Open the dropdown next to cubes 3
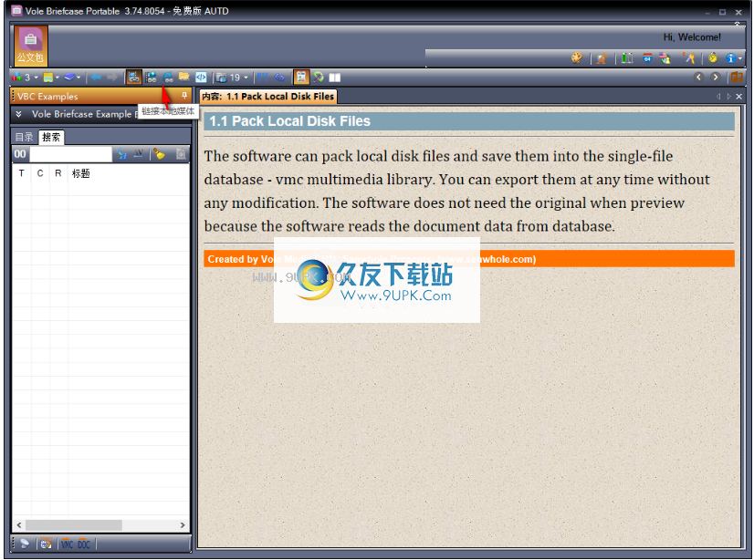The image size is (754, 560). tap(37, 78)
